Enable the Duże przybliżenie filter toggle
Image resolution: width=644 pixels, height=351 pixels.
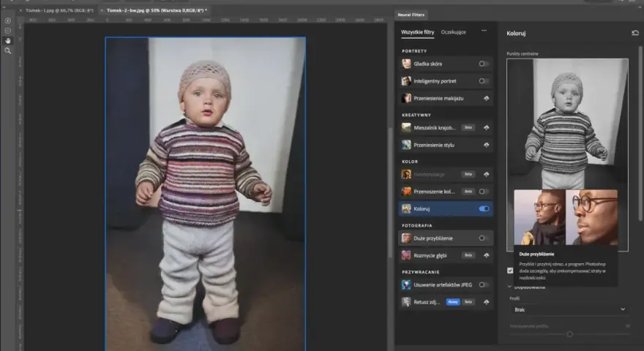point(484,238)
